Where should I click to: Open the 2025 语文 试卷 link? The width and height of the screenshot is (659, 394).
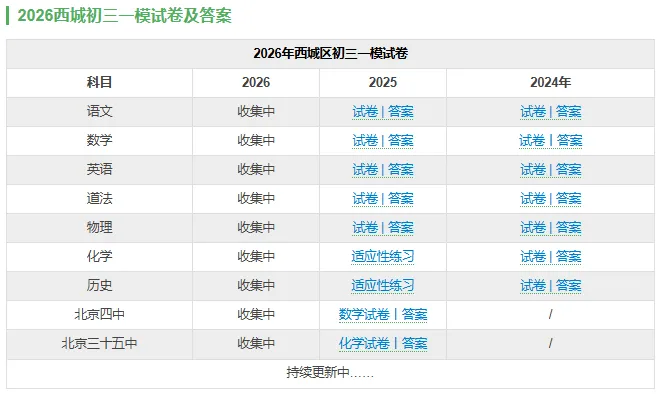[x=365, y=111]
